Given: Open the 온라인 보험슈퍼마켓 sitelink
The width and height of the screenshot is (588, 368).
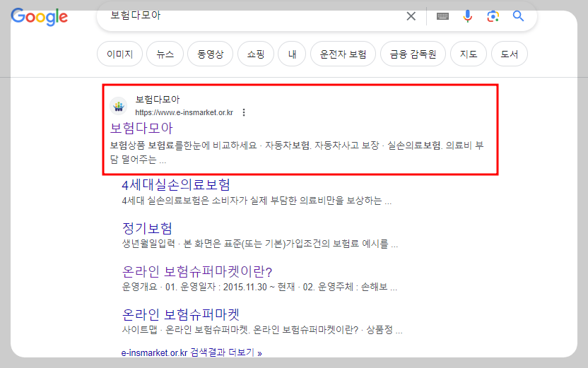Looking at the screenshot, I should point(181,314).
